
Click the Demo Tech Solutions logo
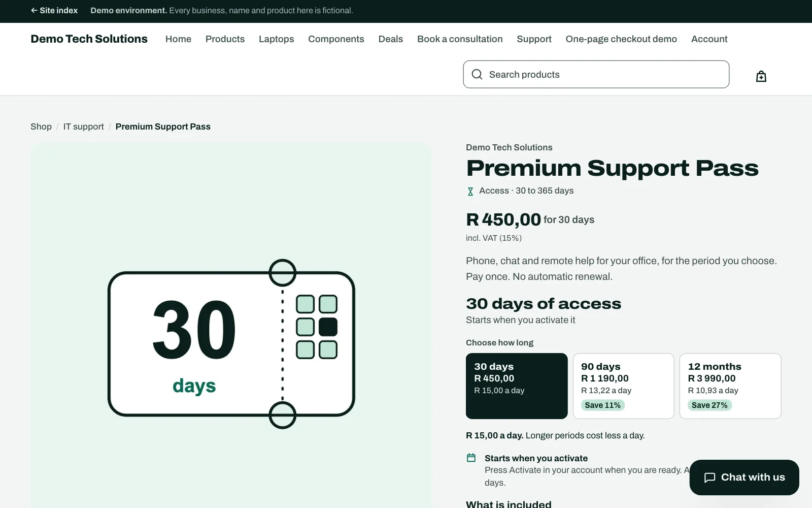(x=89, y=39)
